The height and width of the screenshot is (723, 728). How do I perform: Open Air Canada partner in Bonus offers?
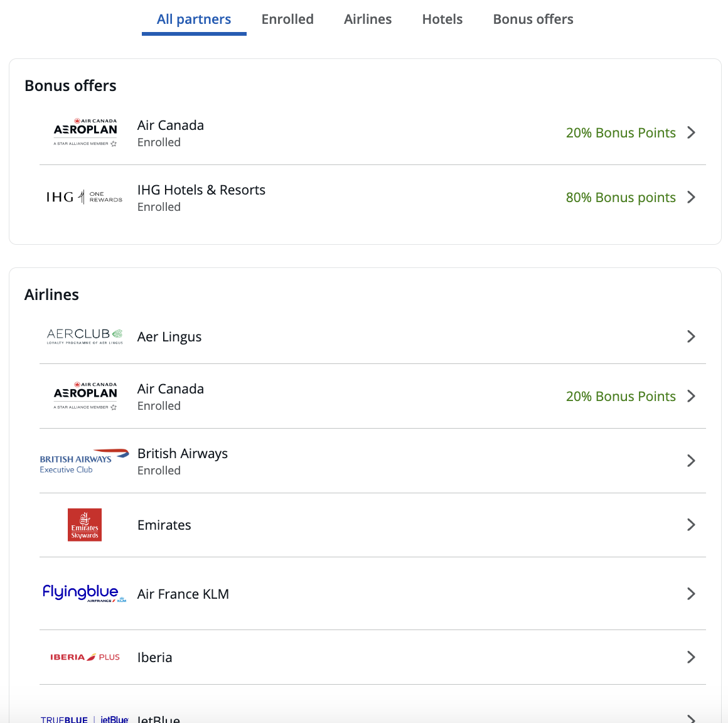[x=372, y=132]
